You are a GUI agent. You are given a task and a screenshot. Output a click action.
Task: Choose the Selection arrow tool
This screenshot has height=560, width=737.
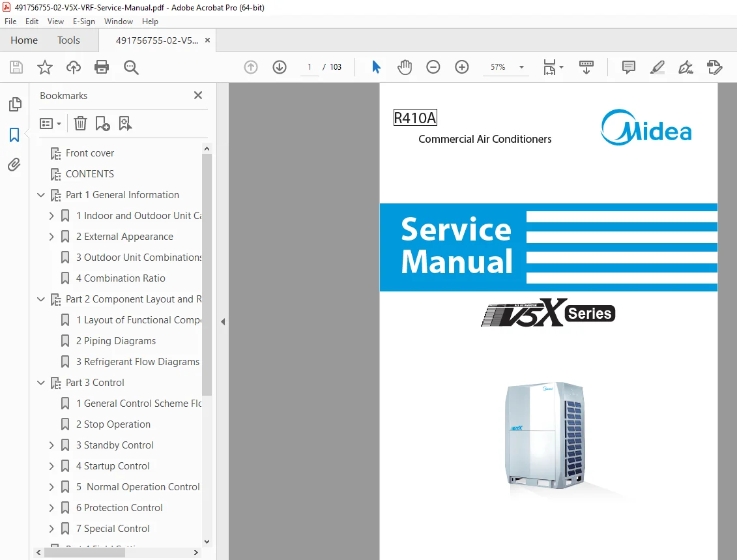[x=376, y=67]
